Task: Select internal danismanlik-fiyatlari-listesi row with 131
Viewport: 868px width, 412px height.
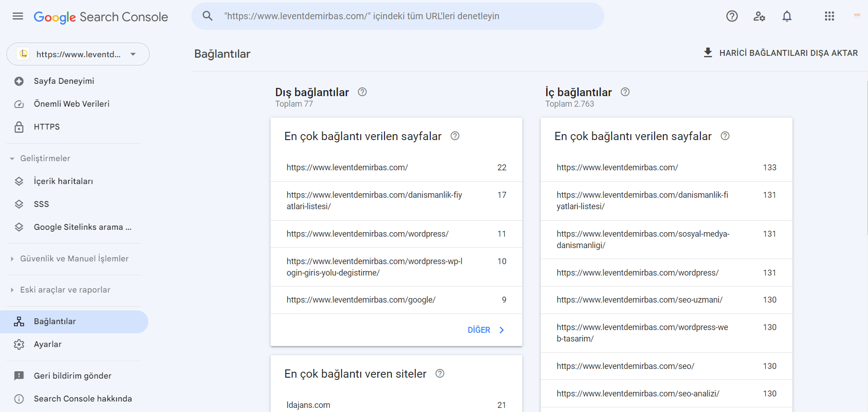Action: pos(667,201)
